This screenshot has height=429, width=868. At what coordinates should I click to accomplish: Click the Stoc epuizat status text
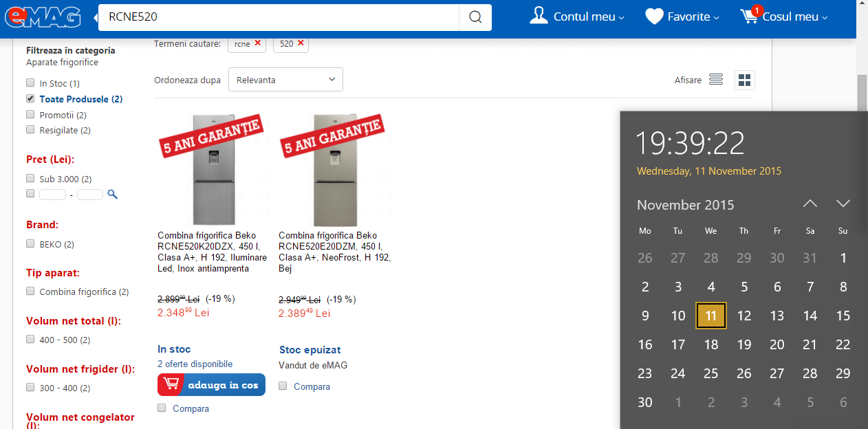pyautogui.click(x=310, y=350)
